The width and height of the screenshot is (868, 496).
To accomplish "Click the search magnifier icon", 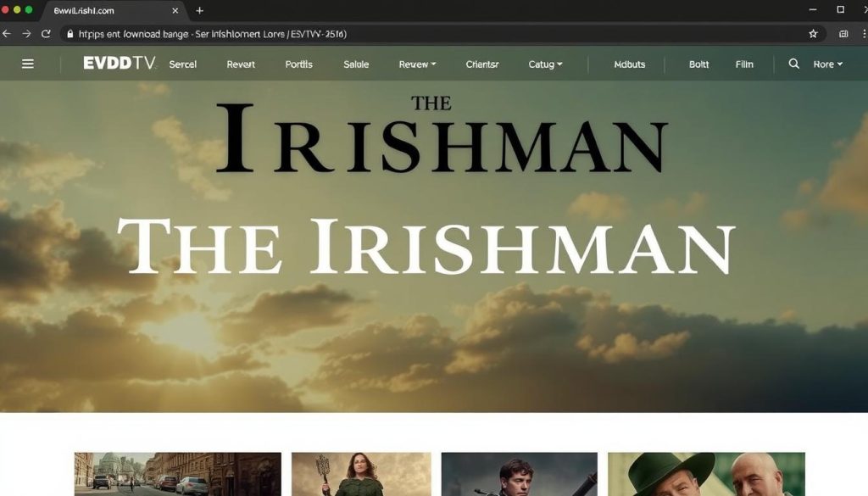I will (x=793, y=64).
